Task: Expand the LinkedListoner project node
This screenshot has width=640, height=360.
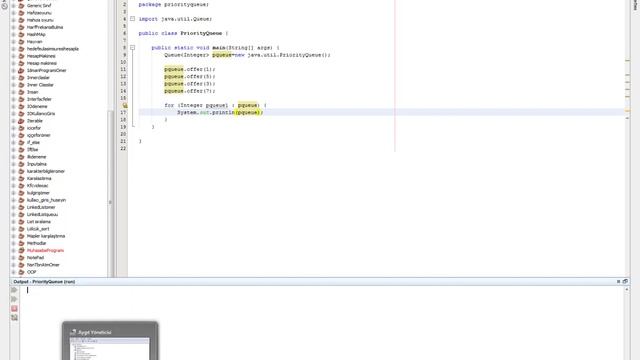Action: tap(13, 207)
